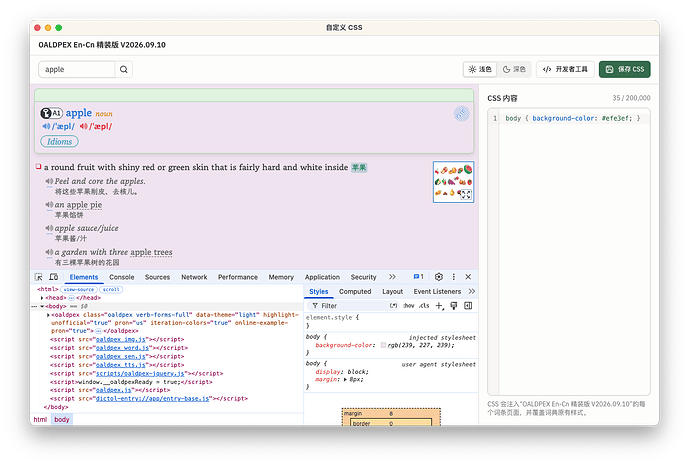Toggle the .cls class editor

click(x=424, y=305)
